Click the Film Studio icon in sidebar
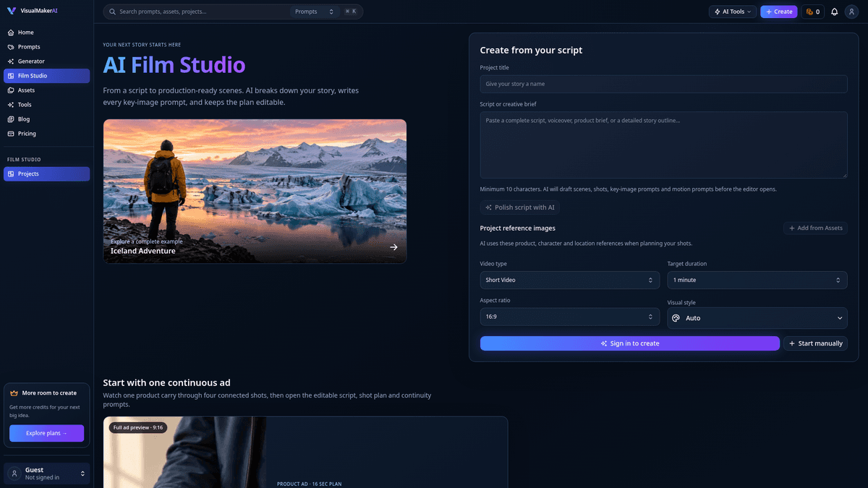 [11, 76]
